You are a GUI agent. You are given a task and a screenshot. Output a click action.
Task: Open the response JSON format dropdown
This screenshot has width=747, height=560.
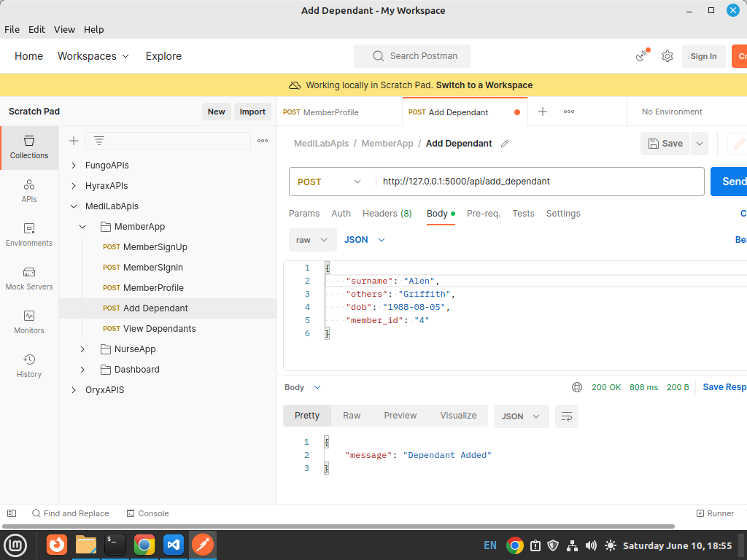tap(521, 416)
